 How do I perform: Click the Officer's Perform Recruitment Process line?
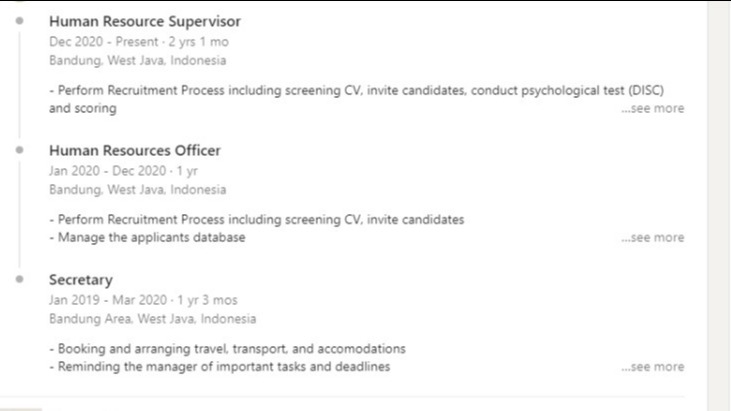tap(256, 219)
